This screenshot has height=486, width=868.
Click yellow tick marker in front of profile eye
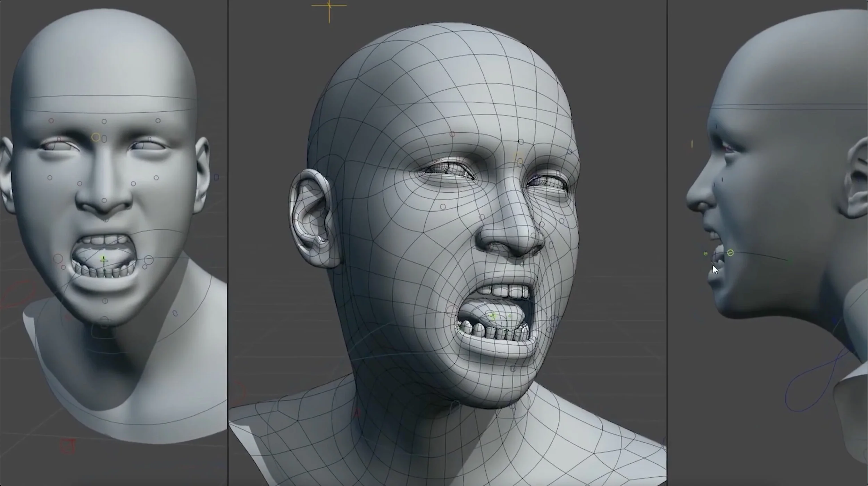tap(692, 144)
